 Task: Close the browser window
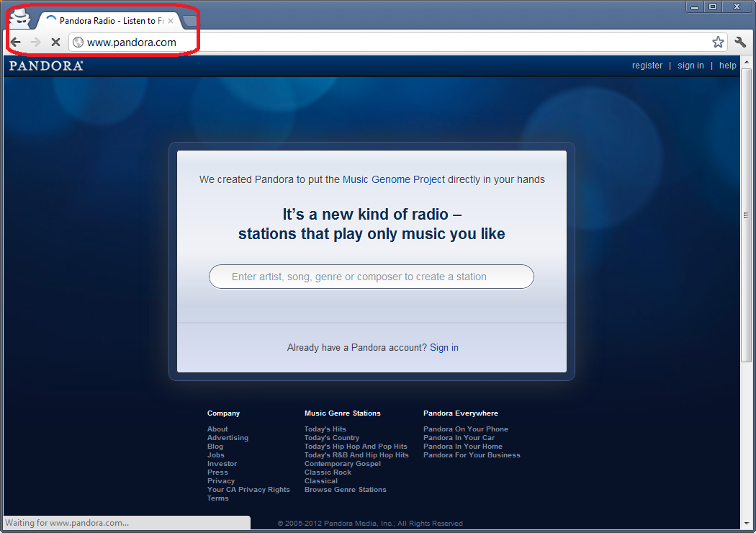tap(737, 6)
